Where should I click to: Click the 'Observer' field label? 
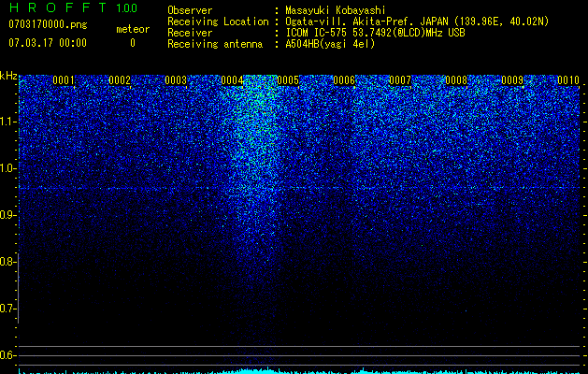[x=190, y=10]
